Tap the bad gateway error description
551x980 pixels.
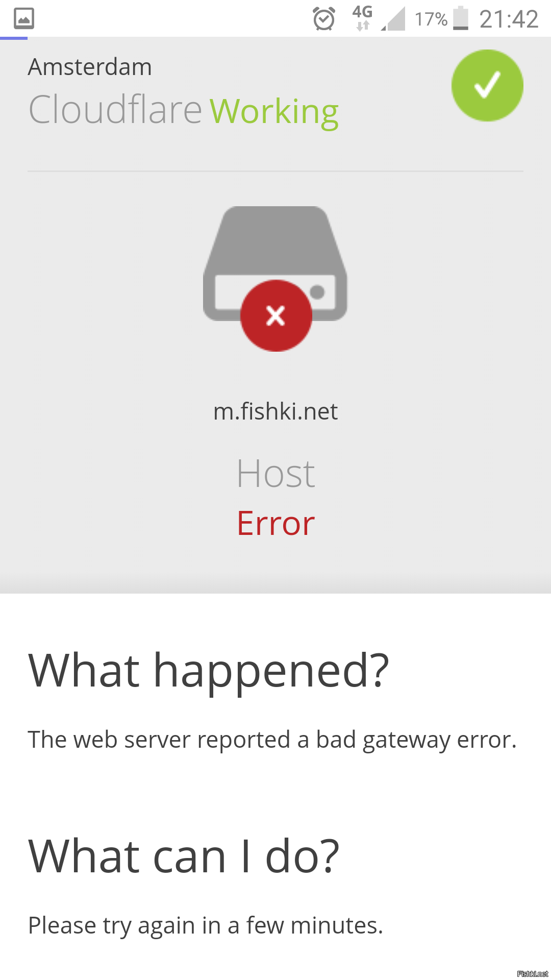pyautogui.click(x=272, y=741)
